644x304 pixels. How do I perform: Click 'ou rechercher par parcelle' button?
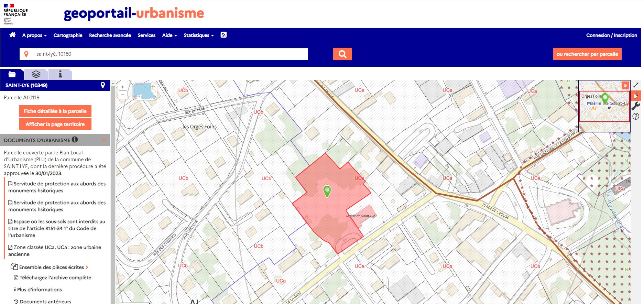587,54
